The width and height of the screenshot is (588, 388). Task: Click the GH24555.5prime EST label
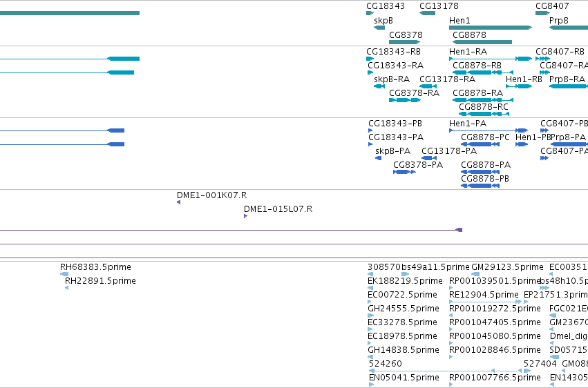[x=403, y=309]
